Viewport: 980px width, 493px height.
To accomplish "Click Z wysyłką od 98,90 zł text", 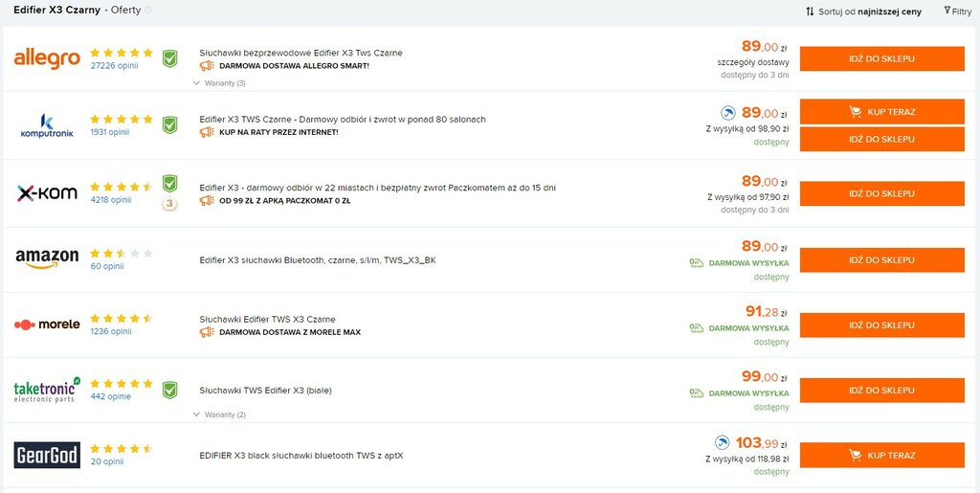I will [x=746, y=129].
